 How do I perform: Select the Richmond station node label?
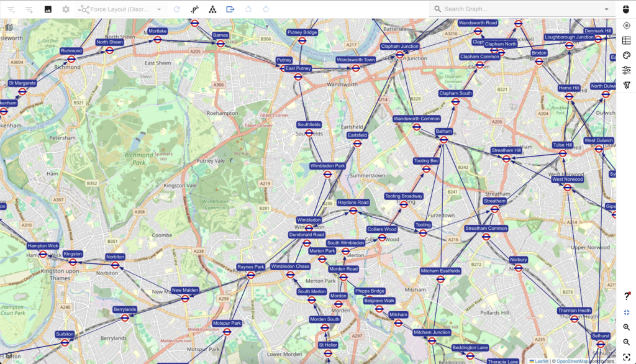(x=71, y=51)
